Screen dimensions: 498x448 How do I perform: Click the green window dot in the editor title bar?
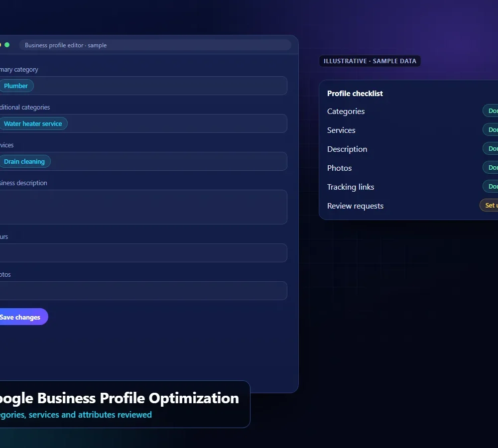7,45
